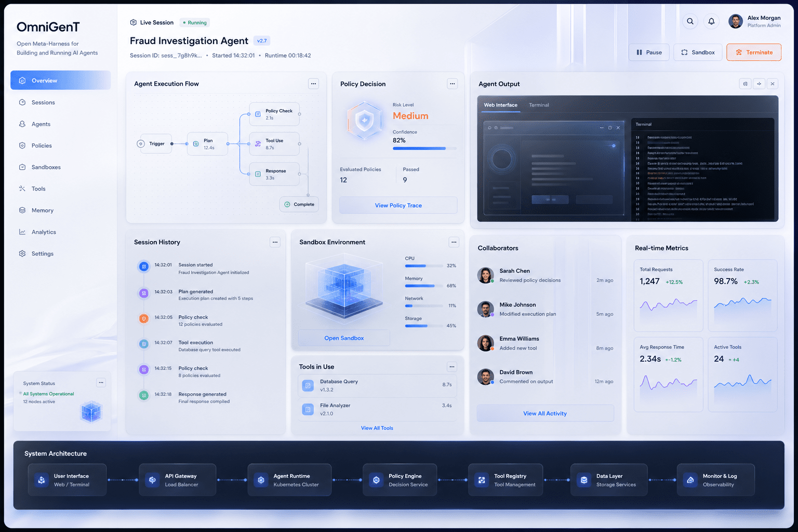798x532 pixels.
Task: Open Agent Execution Flow options menu
Action: pyautogui.click(x=313, y=84)
